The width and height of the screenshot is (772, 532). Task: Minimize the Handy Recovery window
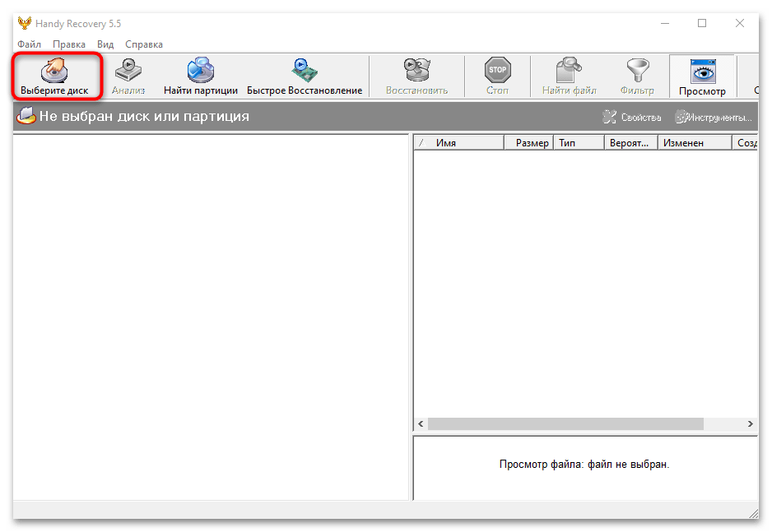pyautogui.click(x=665, y=23)
